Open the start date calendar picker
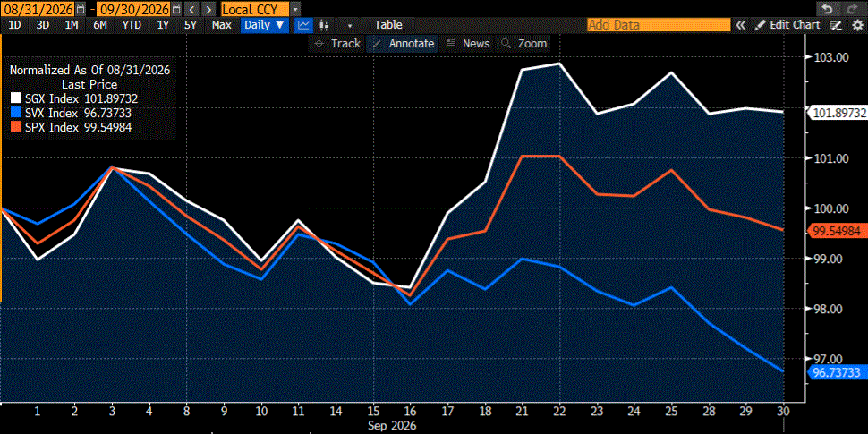Screen dimensions: 868x434 tap(81, 9)
